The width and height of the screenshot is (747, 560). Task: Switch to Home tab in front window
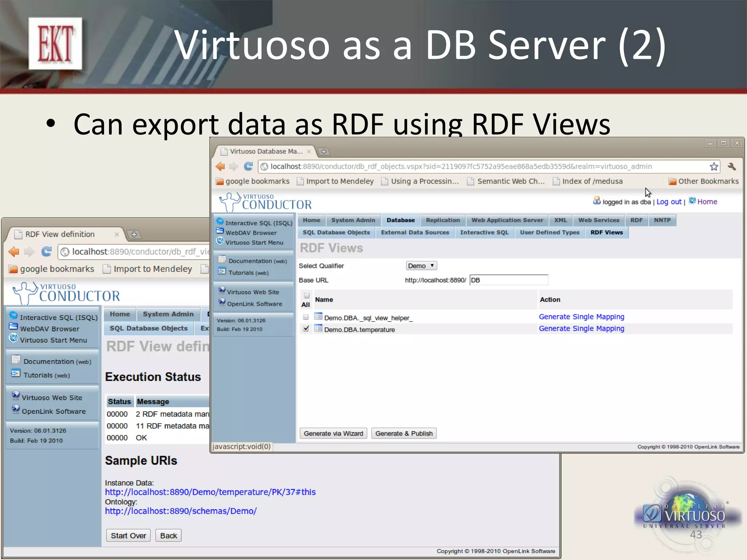pos(311,220)
